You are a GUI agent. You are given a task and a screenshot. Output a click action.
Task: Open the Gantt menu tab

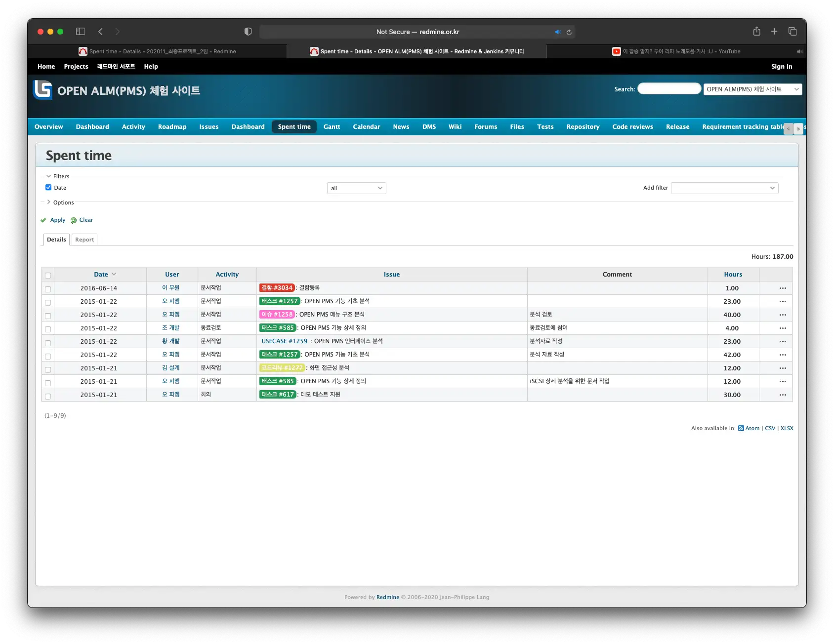click(332, 127)
